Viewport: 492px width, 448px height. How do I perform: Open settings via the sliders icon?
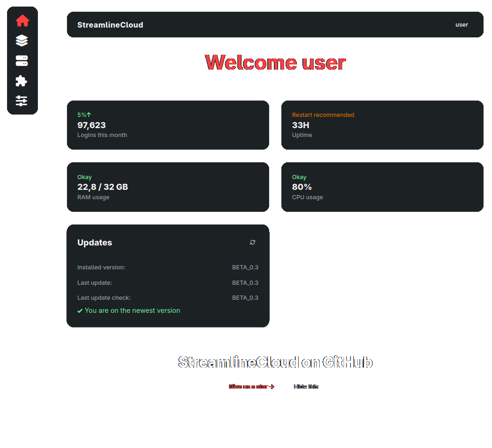pos(22,101)
